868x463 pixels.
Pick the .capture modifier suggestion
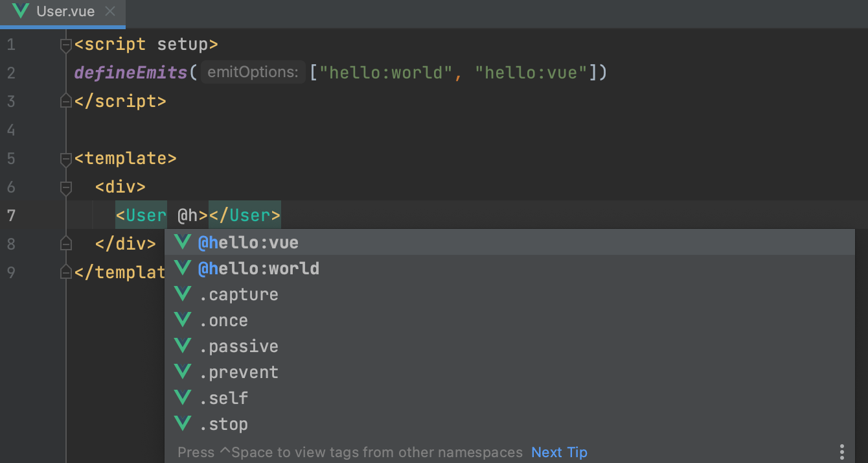pos(238,294)
